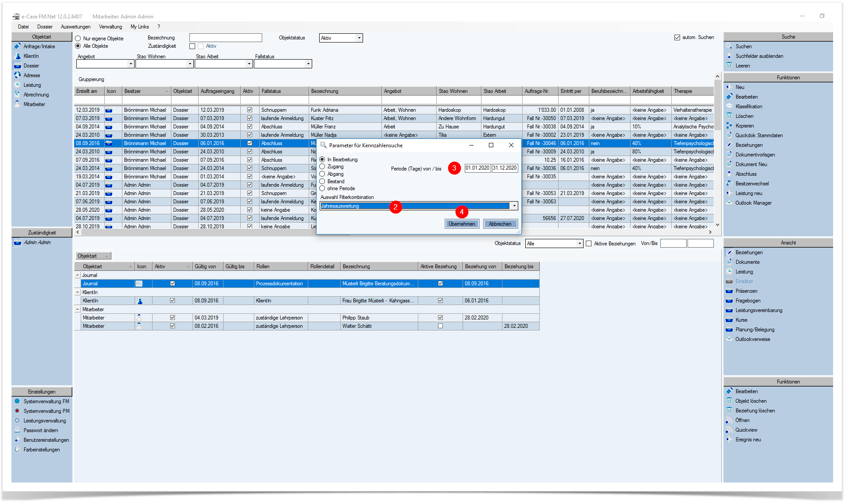Image resolution: width=848 pixels, height=504 pixels.
Task: Click the Bezeichnung search input field
Action: tap(226, 38)
